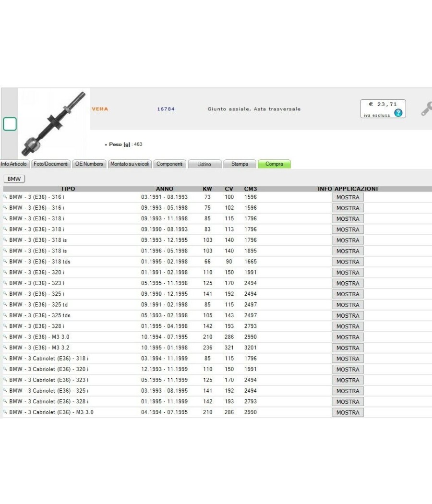The image size is (432, 504).
Task: Click the text 'BMW - 3 (E36) - 318 tds'
Action: click(x=40, y=262)
